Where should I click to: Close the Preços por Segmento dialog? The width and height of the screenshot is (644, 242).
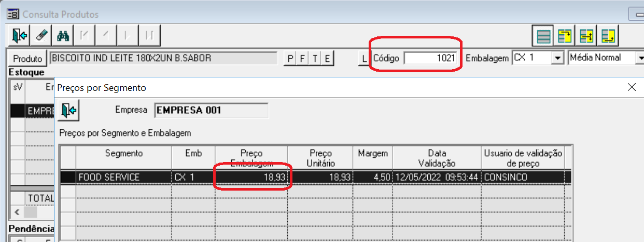[x=632, y=87]
